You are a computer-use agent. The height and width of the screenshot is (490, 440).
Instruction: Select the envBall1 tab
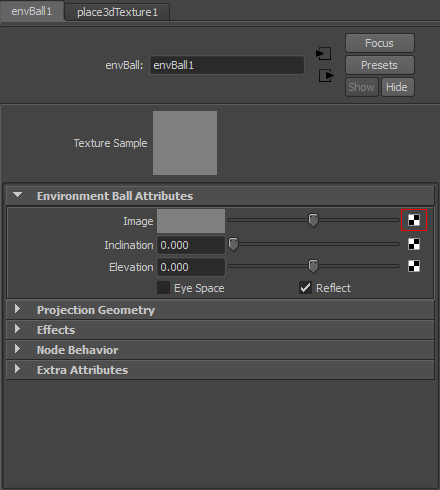(32, 11)
